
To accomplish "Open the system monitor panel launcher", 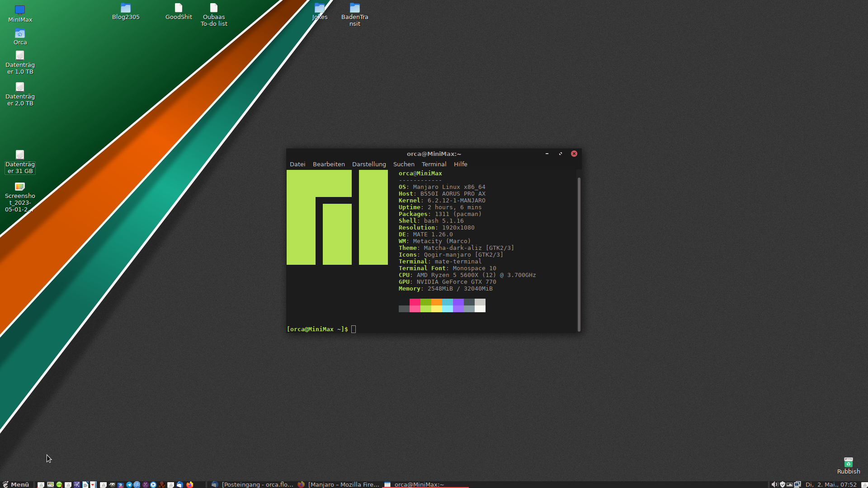I will pos(50,484).
